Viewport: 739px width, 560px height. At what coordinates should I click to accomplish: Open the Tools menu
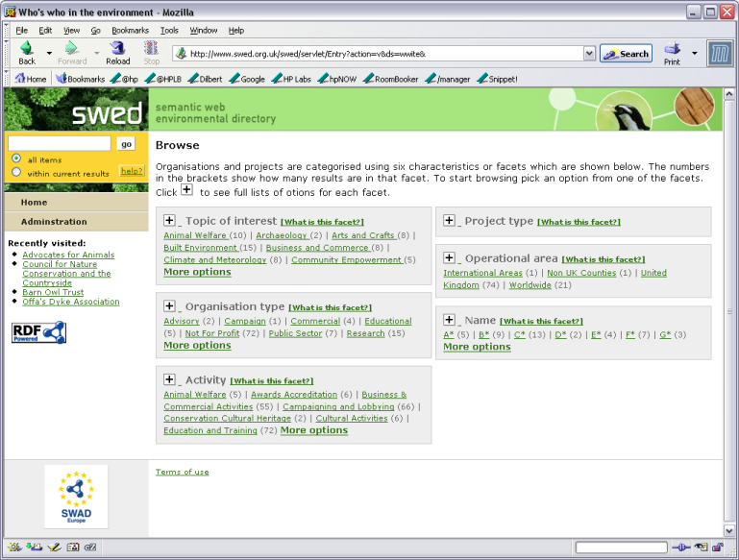point(169,30)
